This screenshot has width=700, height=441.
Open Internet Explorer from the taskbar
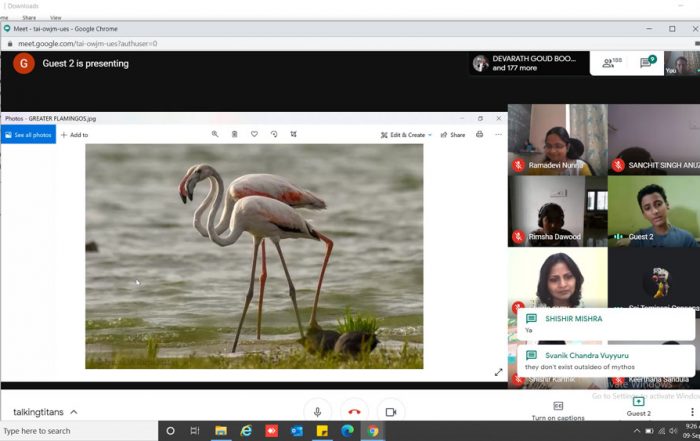click(x=246, y=431)
